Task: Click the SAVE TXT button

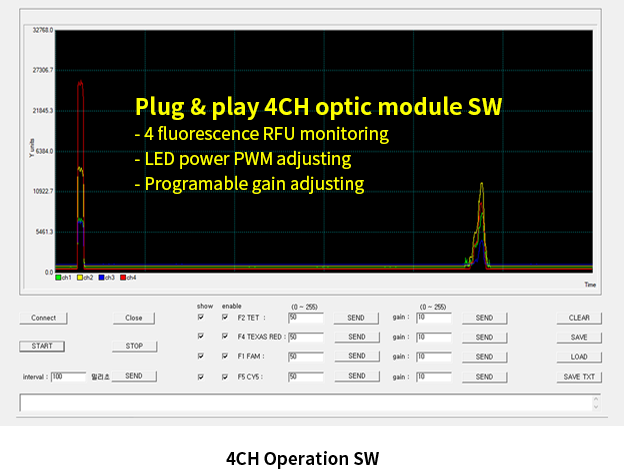Action: [579, 376]
